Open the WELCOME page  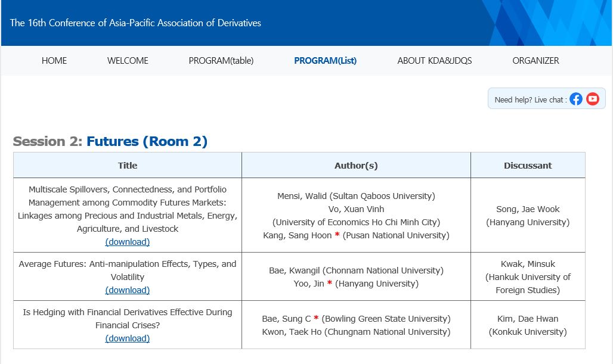point(128,61)
